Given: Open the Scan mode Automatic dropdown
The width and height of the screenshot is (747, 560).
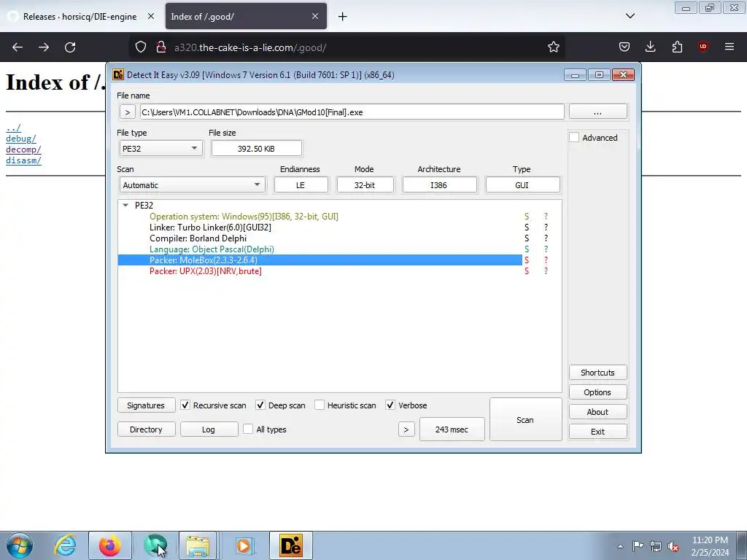Looking at the screenshot, I should [193, 184].
